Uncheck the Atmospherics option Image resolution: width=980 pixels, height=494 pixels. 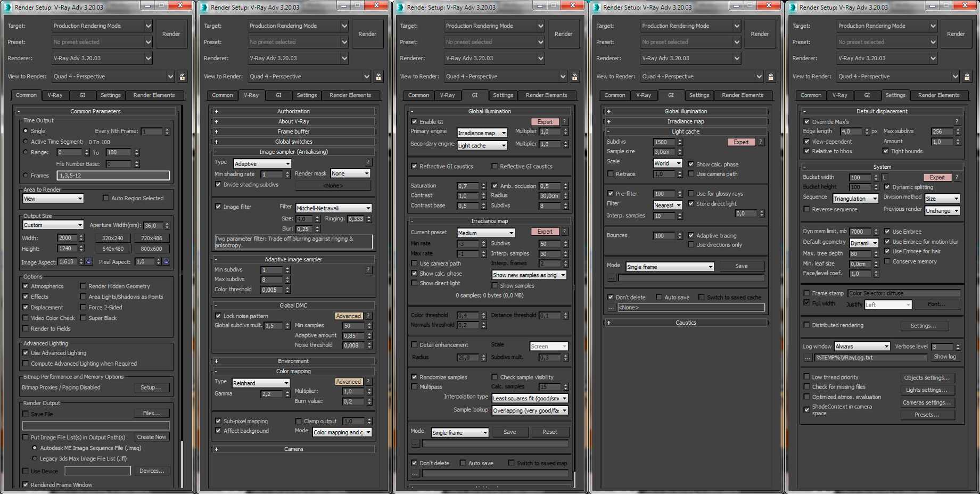(x=26, y=286)
